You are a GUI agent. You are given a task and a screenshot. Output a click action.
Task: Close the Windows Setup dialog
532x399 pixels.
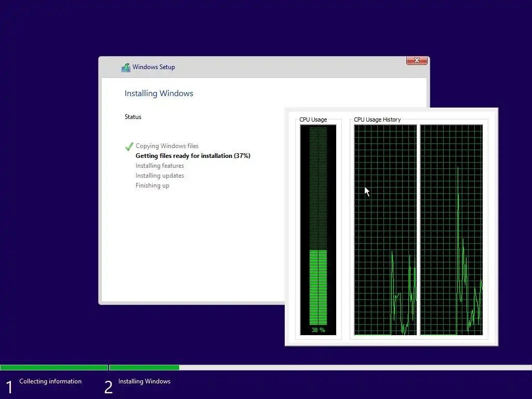(417, 60)
